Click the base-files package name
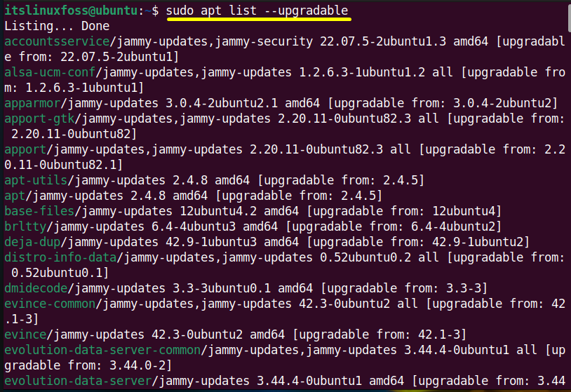Image resolution: width=571 pixels, height=392 pixels. click(x=39, y=211)
